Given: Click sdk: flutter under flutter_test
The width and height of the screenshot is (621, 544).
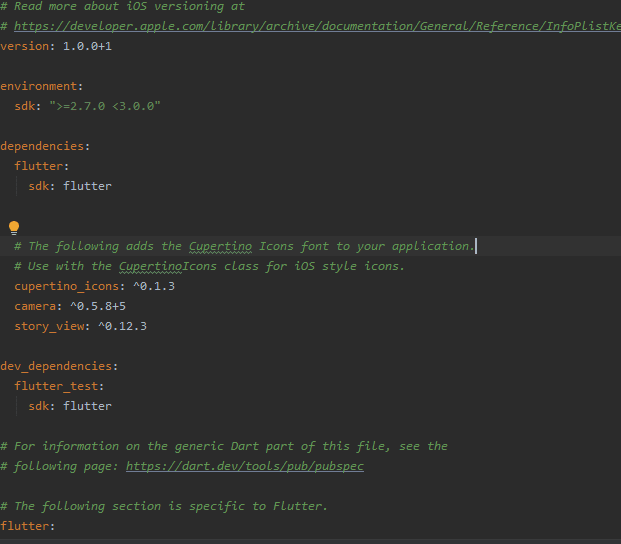Looking at the screenshot, I should [69, 406].
